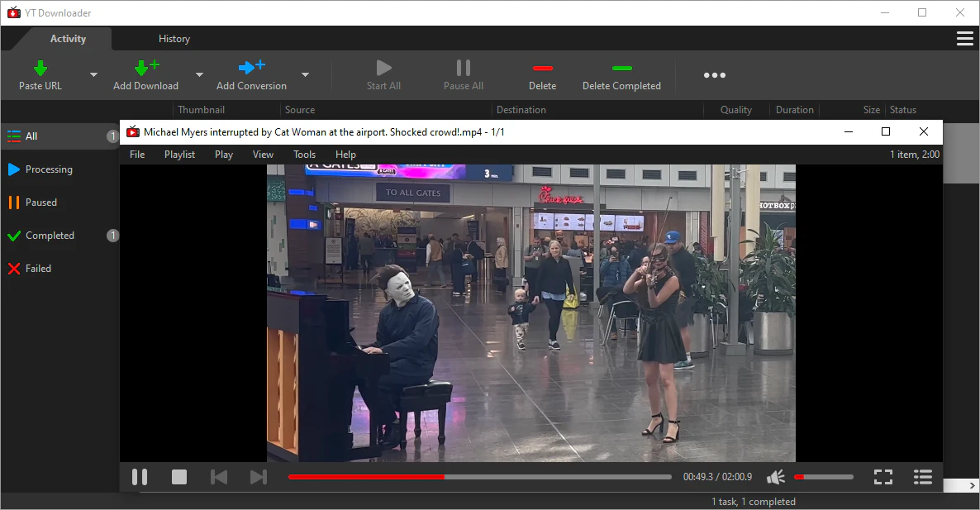Click the Paste URL green arrow icon

(40, 68)
